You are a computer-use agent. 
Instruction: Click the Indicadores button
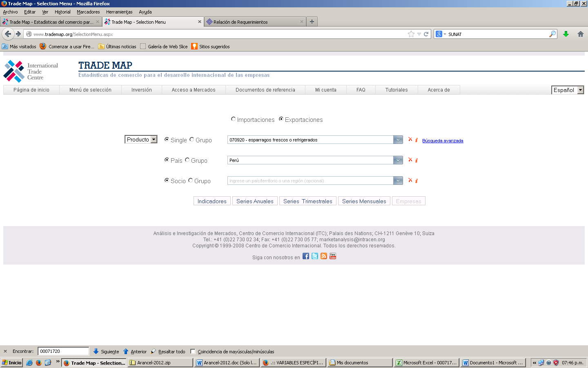click(212, 201)
